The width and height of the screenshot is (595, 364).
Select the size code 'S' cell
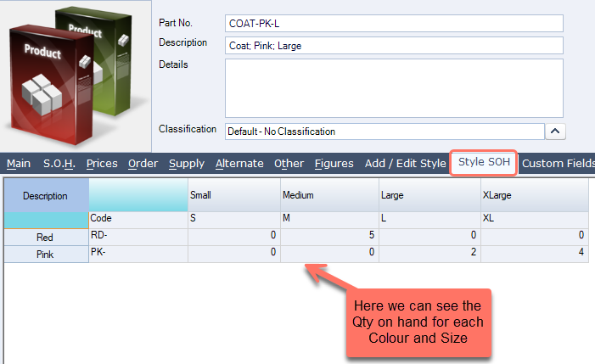234,220
